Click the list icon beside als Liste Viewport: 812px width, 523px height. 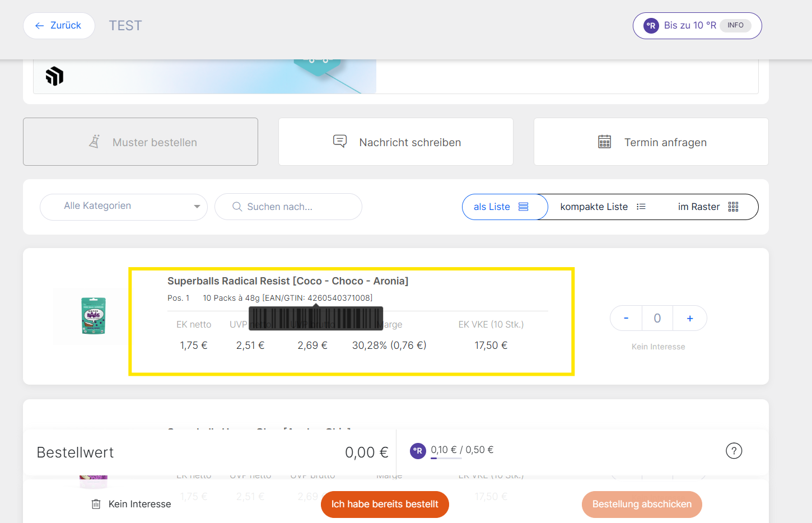tap(524, 207)
